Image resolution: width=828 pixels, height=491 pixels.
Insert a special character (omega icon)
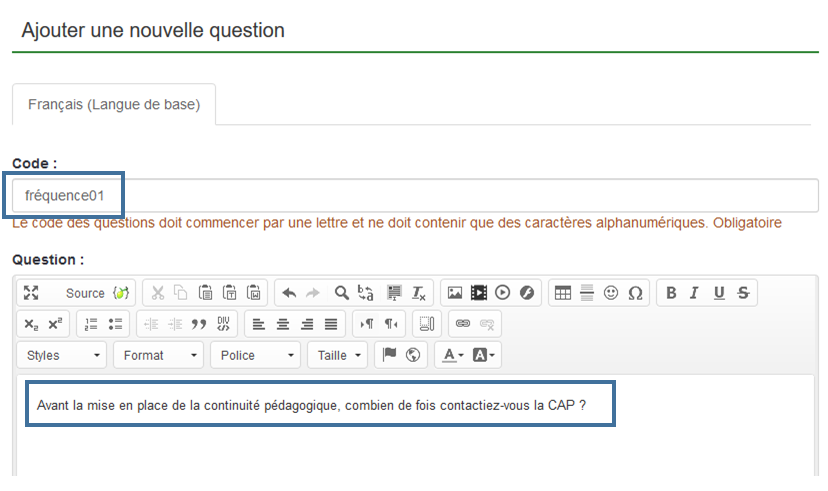pyautogui.click(x=635, y=293)
